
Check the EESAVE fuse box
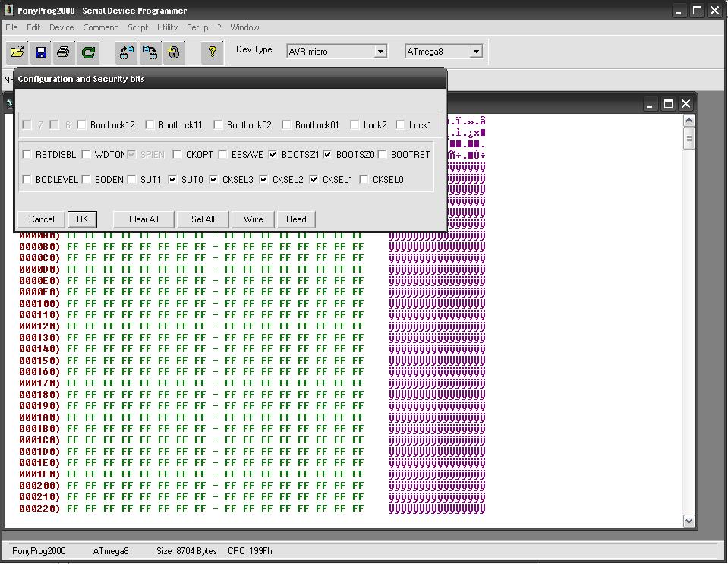[x=222, y=155]
